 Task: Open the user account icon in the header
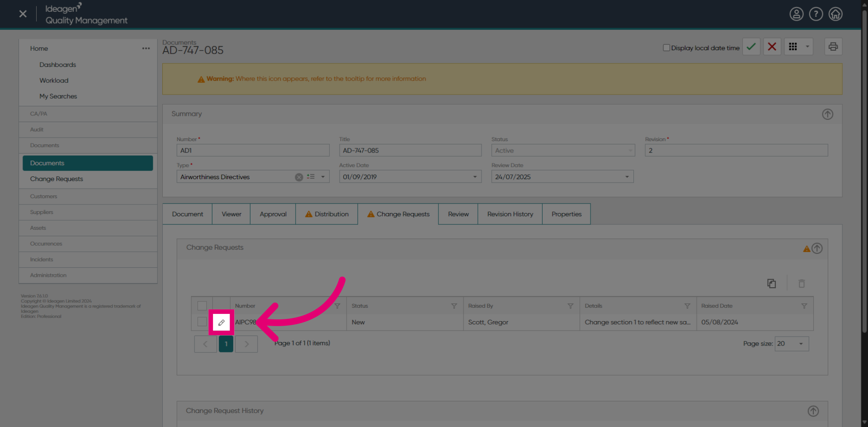796,14
